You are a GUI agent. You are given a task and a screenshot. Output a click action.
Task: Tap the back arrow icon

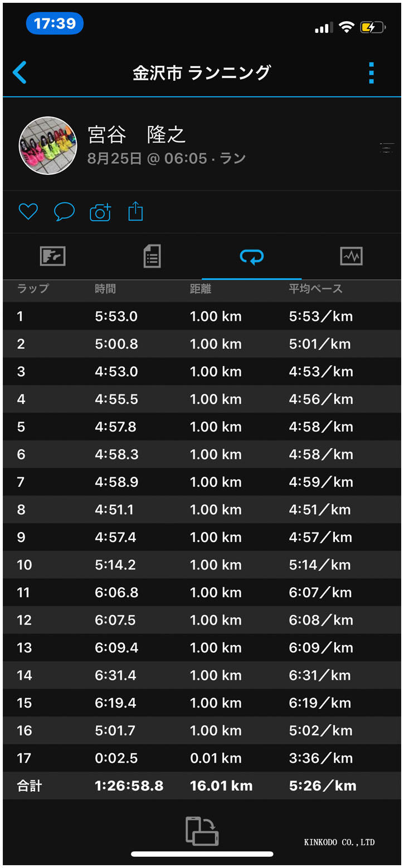click(x=20, y=72)
